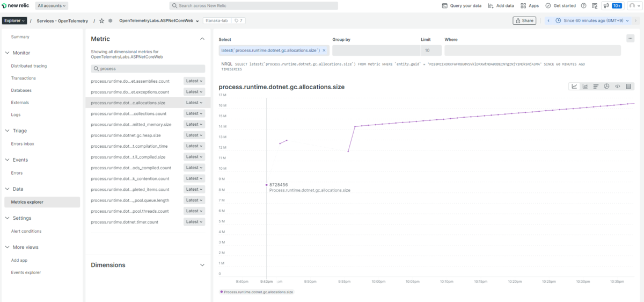Open Distributed tracing in the sidebar

[x=29, y=66]
